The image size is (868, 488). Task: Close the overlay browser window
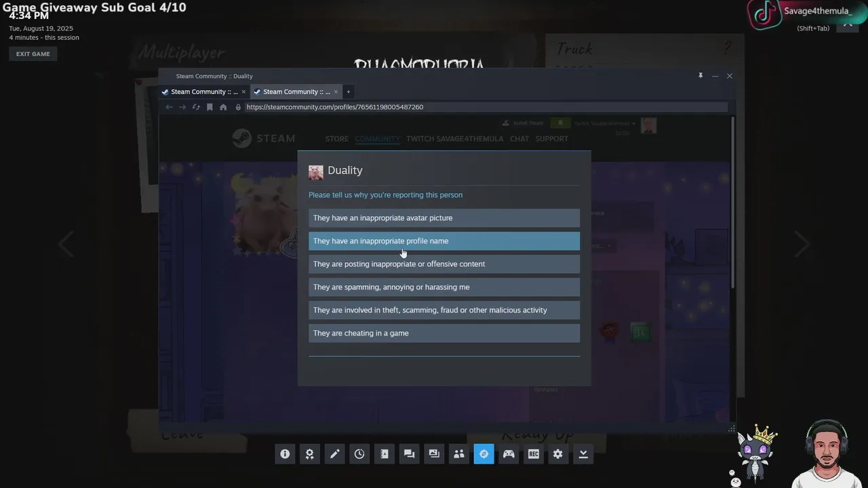(x=730, y=76)
